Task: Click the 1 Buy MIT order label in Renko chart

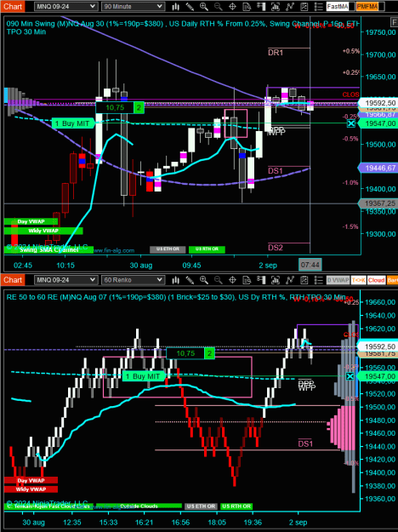Action: (143, 376)
